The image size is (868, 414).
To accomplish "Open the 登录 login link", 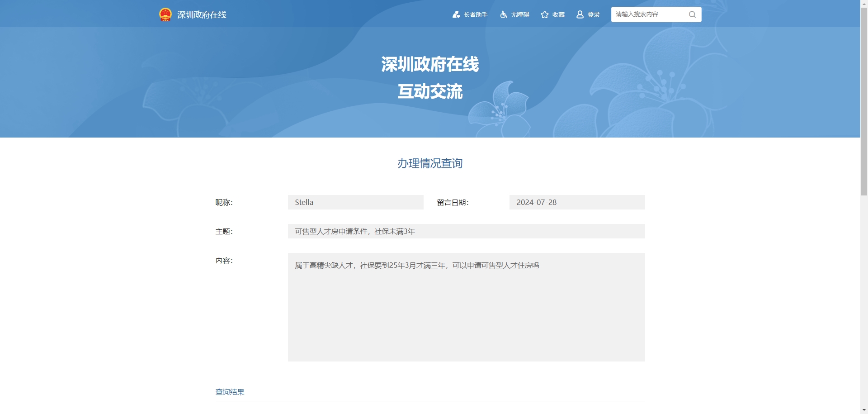I will (594, 14).
